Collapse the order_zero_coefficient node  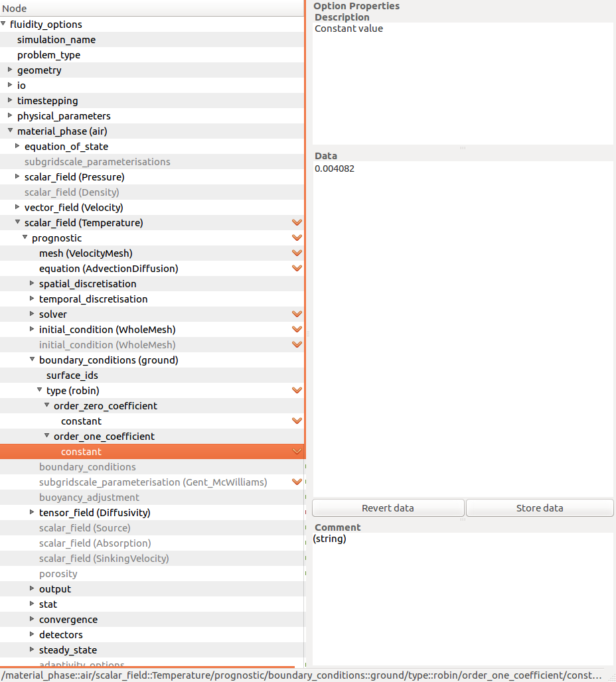click(x=46, y=405)
